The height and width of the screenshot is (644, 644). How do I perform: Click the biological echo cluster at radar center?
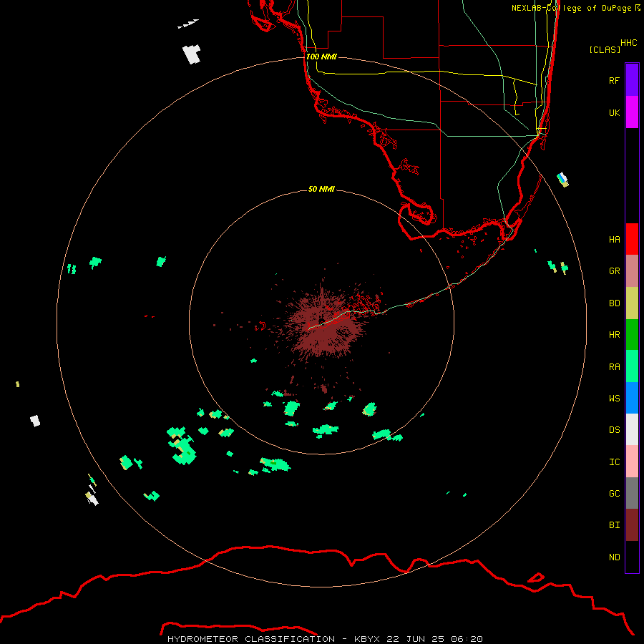324,324
